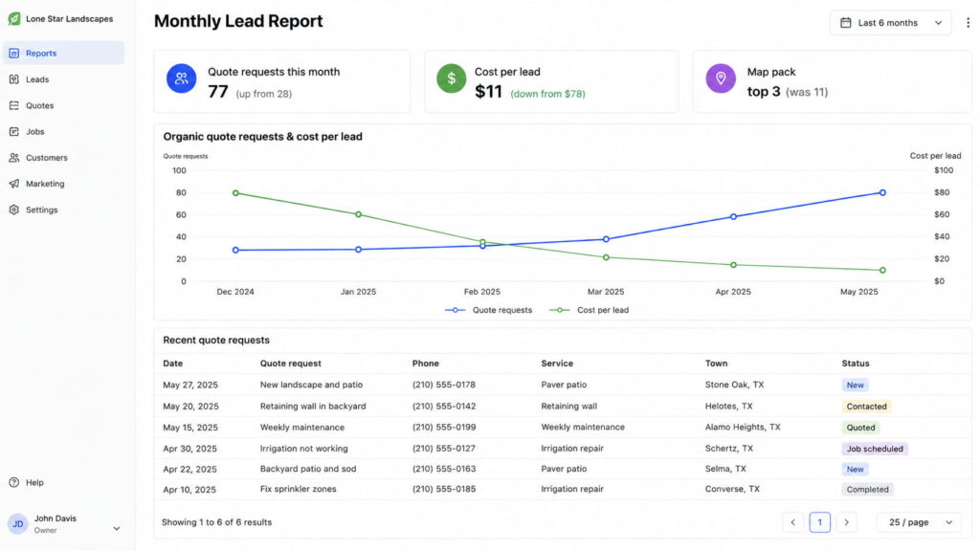Click the Apr 2025 quote requests data point
The height and width of the screenshot is (551, 980).
(734, 217)
